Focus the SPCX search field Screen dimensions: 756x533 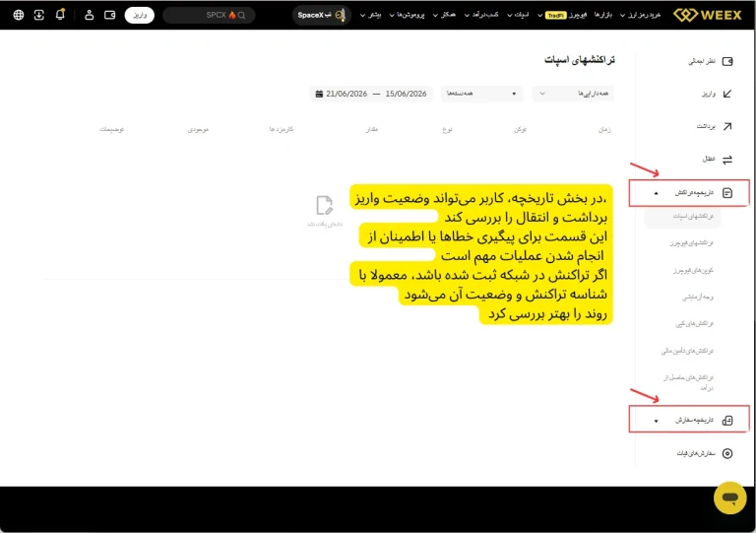(x=209, y=15)
